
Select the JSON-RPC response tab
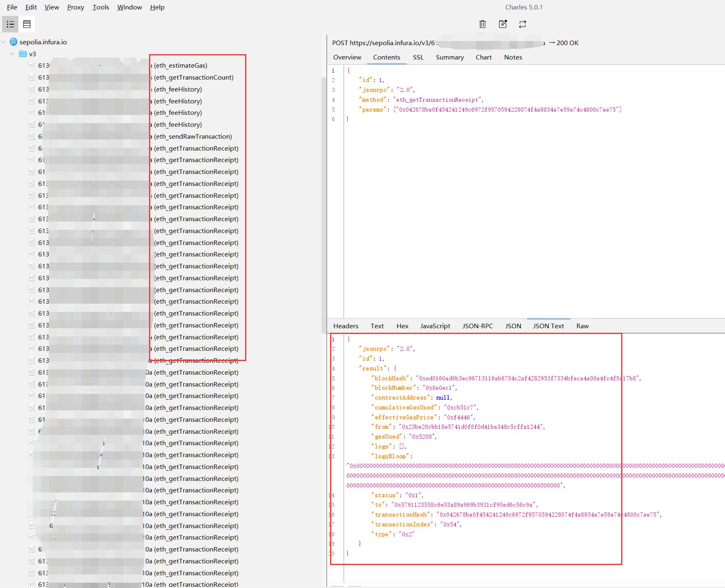pos(477,326)
